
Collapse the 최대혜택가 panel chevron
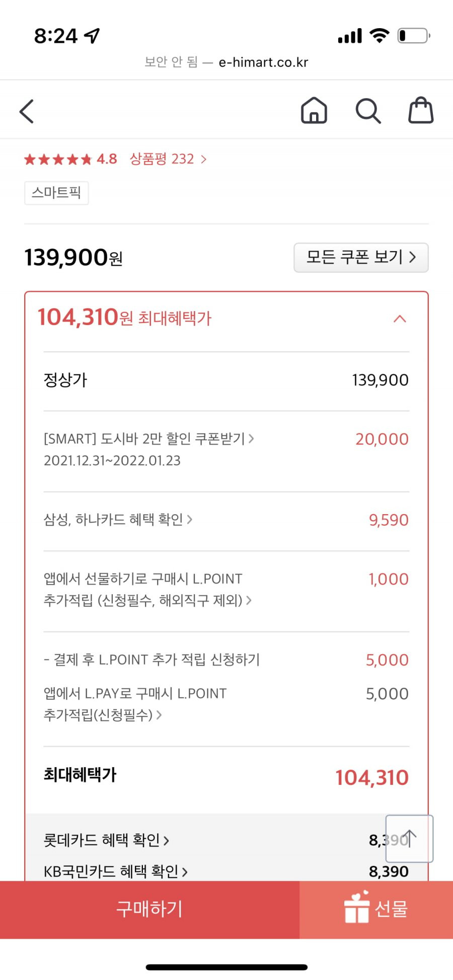[x=400, y=318]
